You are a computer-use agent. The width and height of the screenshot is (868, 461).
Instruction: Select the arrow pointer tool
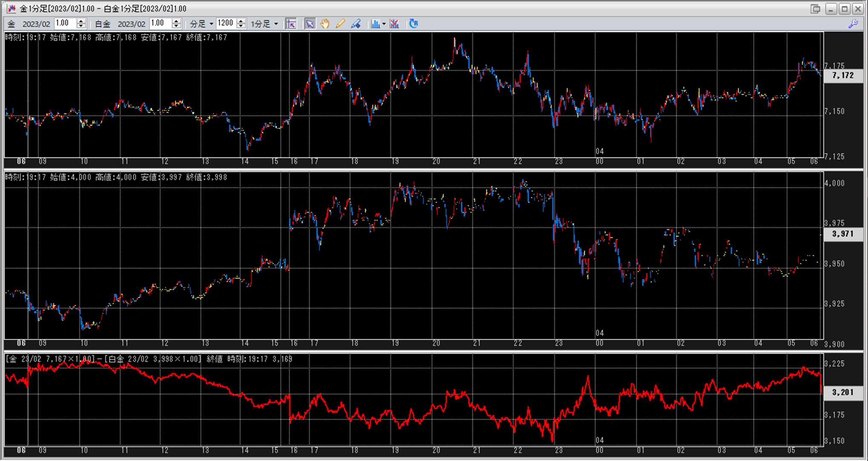click(310, 24)
